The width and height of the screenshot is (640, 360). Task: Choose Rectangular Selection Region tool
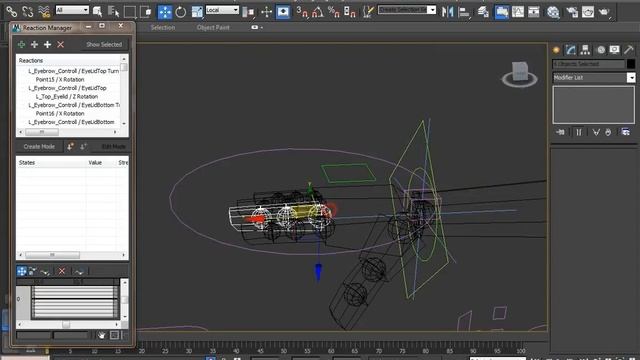point(129,11)
